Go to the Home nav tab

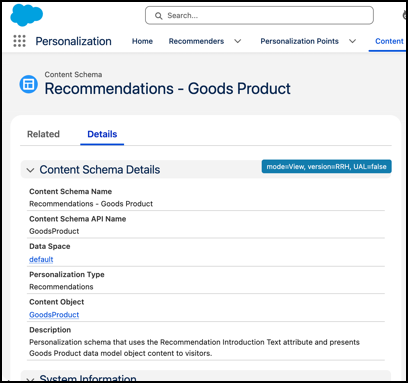pyautogui.click(x=142, y=41)
